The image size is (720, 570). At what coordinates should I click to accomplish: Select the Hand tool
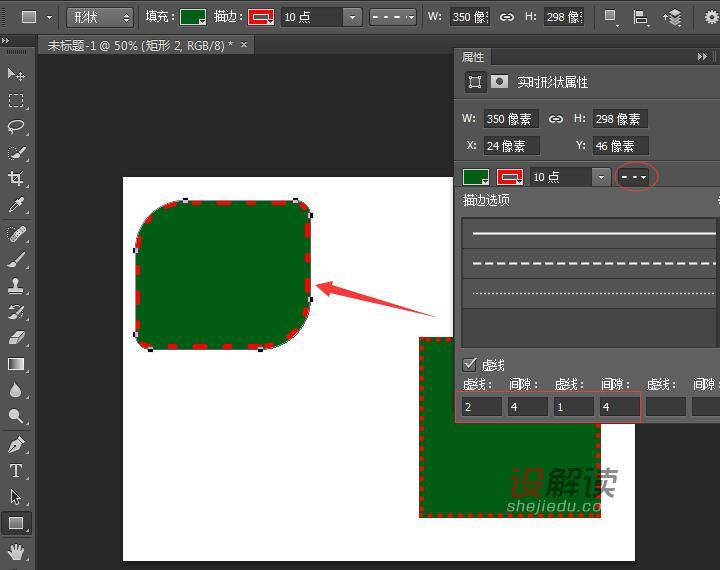click(16, 550)
